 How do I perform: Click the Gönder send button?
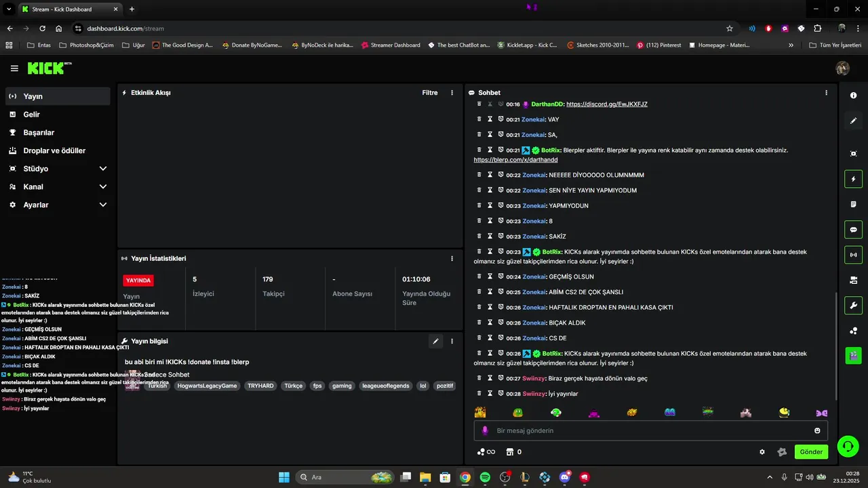[811, 452]
